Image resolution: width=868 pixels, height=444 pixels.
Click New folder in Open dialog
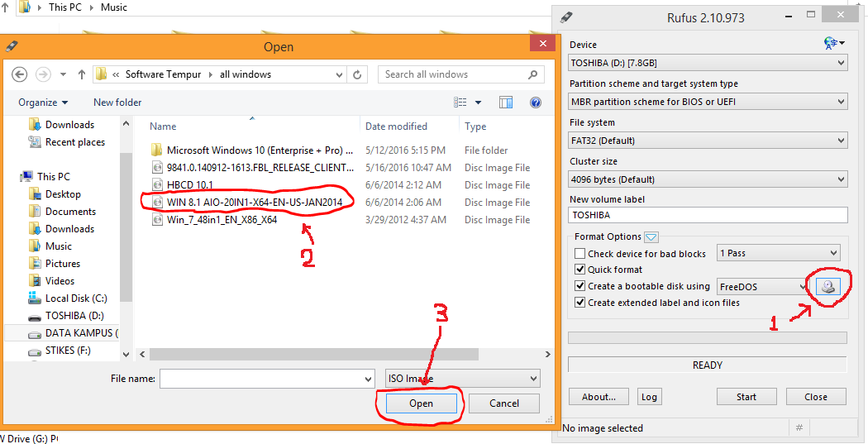(x=117, y=103)
